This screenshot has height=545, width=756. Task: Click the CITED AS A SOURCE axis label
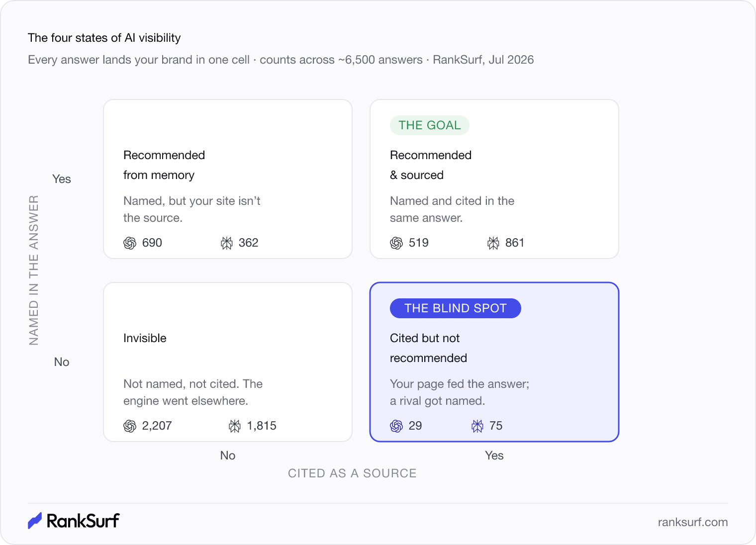coord(352,473)
